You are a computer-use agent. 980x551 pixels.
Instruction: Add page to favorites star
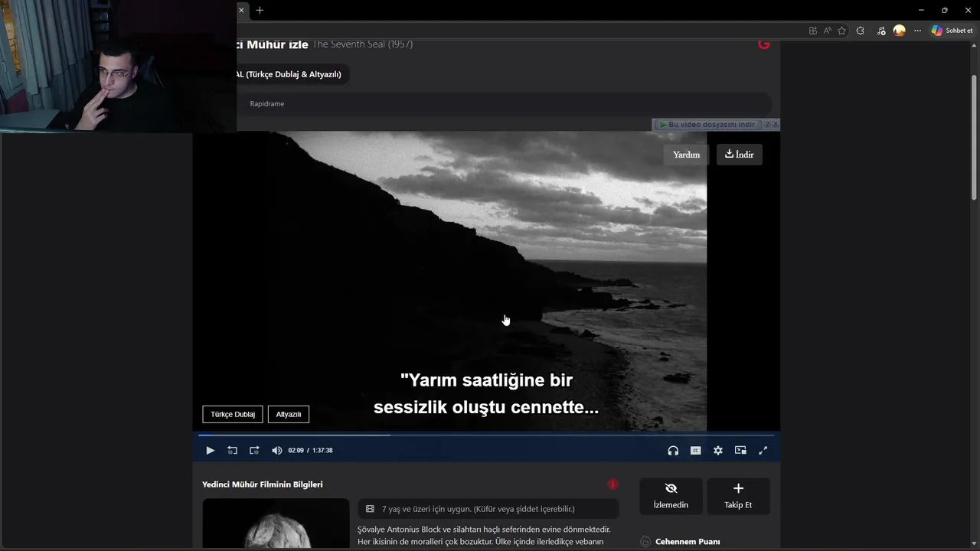842,31
